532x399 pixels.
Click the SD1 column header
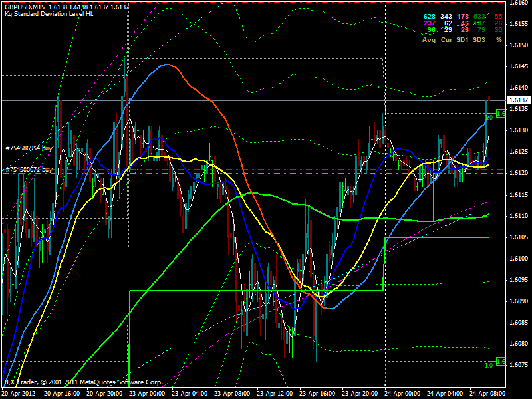click(x=462, y=40)
